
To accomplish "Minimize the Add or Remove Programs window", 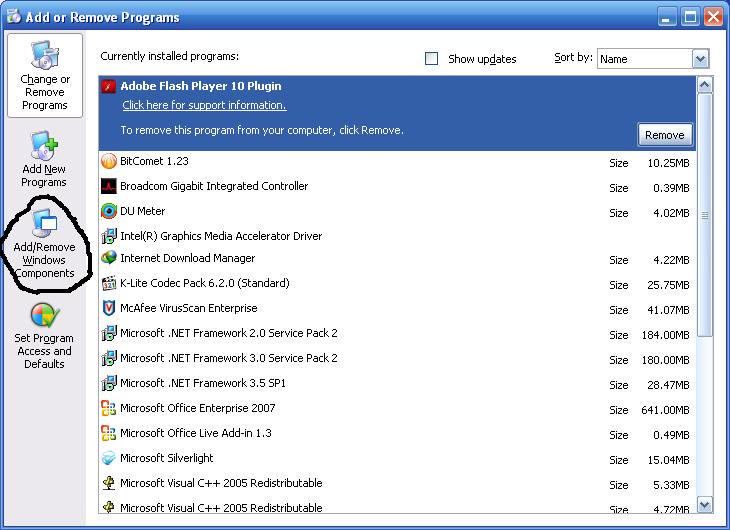I will 668,17.
